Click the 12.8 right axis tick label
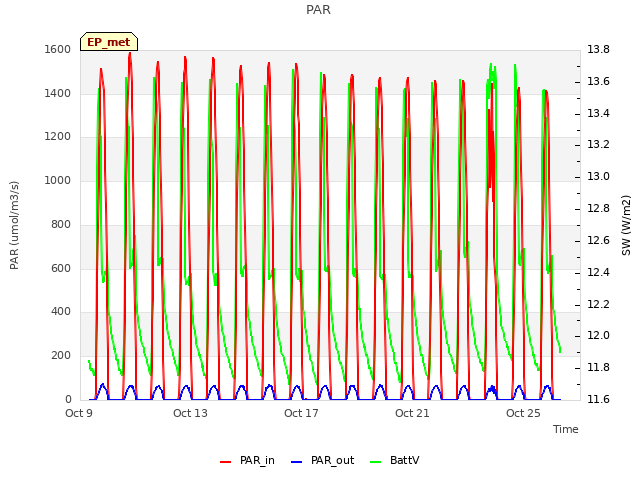This screenshot has width=640, height=480. 598,208
